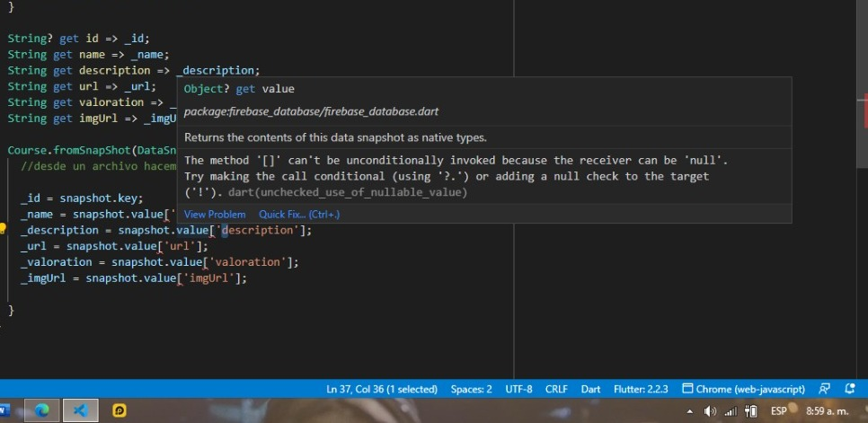Click the View Problem link in the hover popup
The width and height of the screenshot is (868, 423).
point(215,214)
